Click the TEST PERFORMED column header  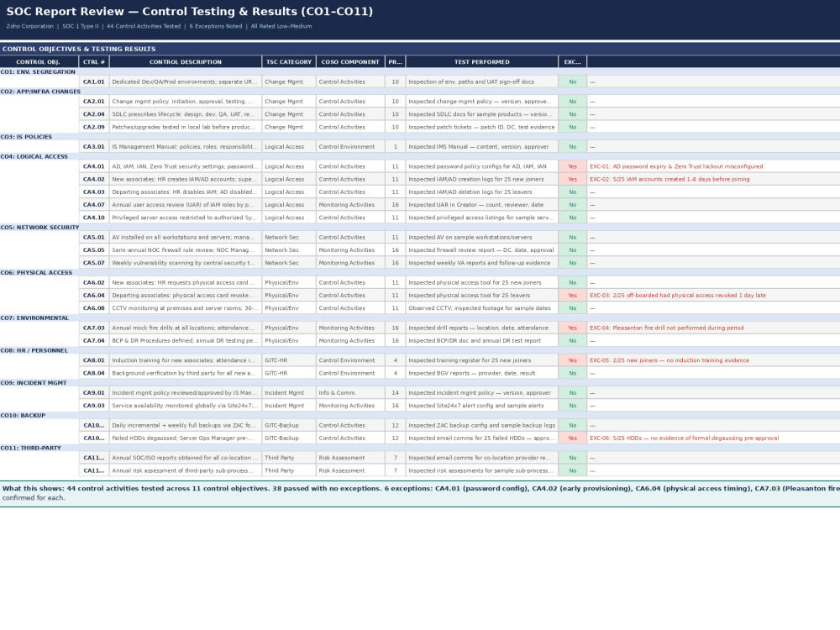tap(482, 61)
